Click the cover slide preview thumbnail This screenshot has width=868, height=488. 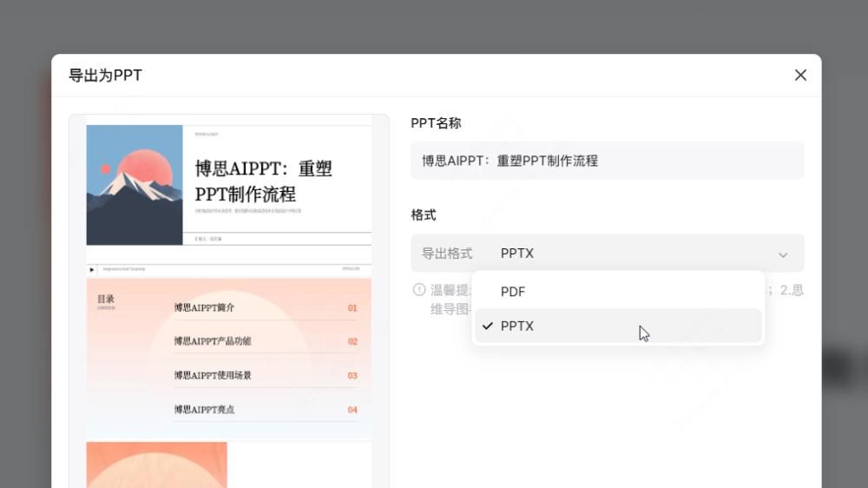tap(228, 185)
